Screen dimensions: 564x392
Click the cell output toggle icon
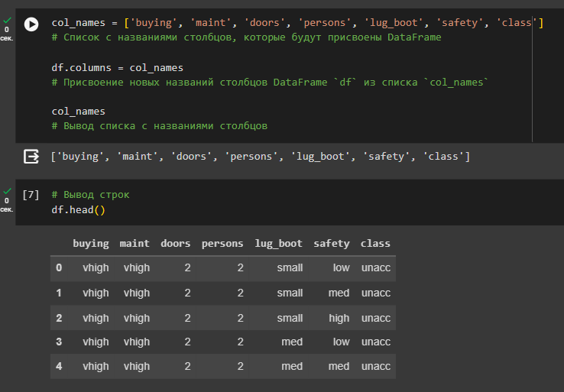click(x=31, y=157)
